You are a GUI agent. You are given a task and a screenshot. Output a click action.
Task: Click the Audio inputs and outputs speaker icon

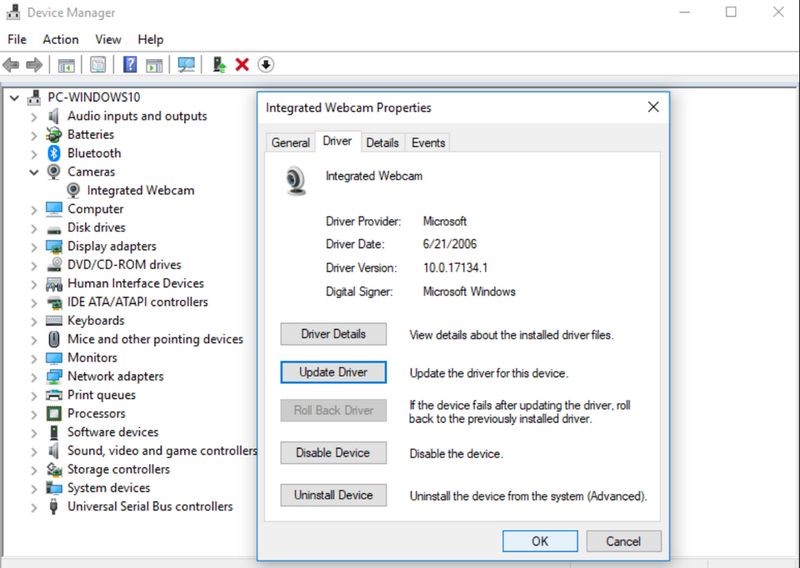tap(54, 116)
